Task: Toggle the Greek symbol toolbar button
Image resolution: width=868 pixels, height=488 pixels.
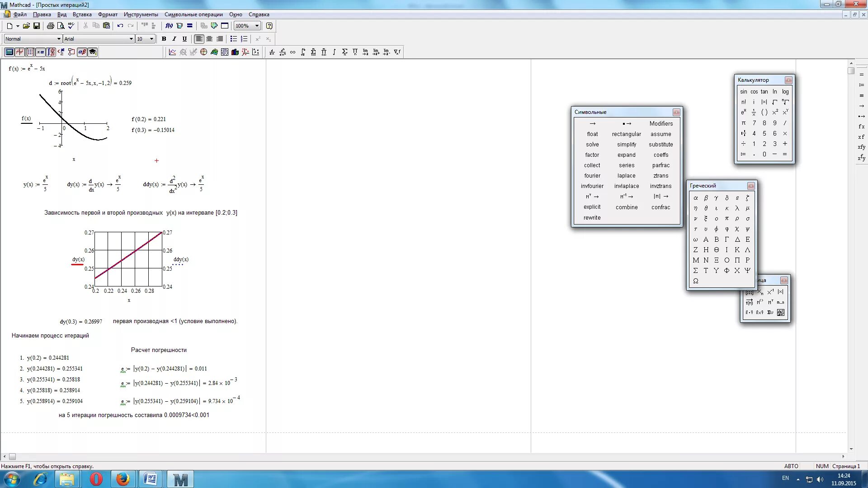Action: point(82,52)
